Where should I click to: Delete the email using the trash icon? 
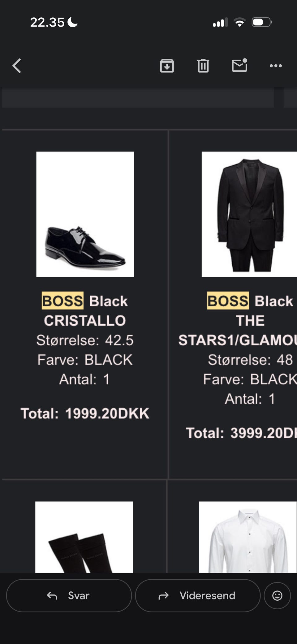(x=203, y=66)
